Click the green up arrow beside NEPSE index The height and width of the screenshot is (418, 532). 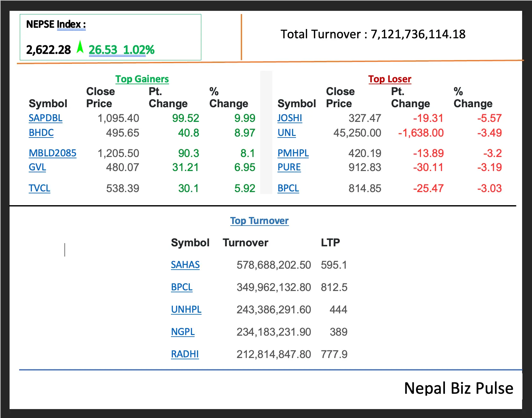point(80,48)
